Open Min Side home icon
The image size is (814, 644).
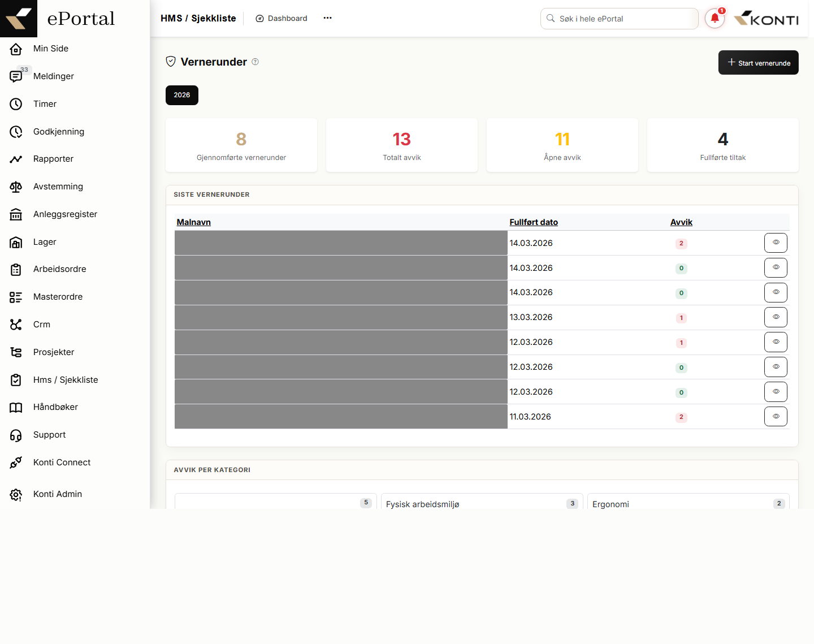(16, 49)
